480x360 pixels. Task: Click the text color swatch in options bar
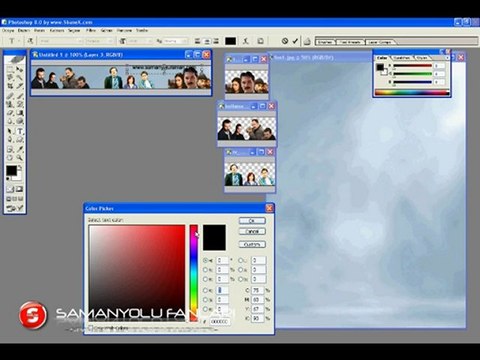click(230, 41)
